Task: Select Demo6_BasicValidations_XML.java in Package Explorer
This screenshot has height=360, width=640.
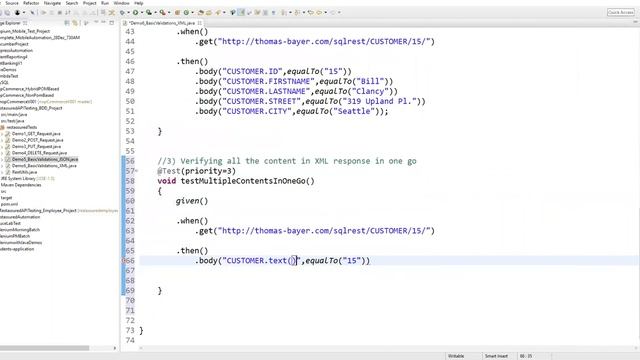Action: (44, 166)
